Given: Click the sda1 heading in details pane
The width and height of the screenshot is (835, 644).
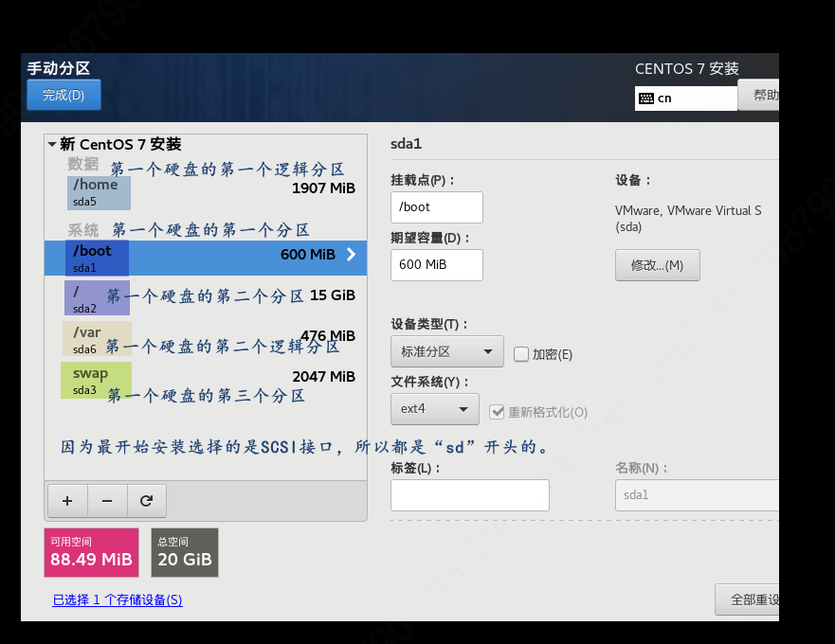Looking at the screenshot, I should [406, 144].
